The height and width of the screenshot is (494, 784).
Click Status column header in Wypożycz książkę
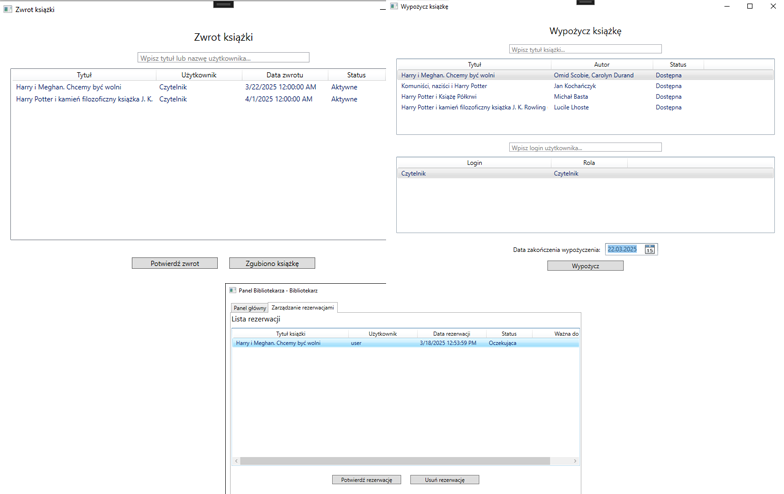[678, 64]
